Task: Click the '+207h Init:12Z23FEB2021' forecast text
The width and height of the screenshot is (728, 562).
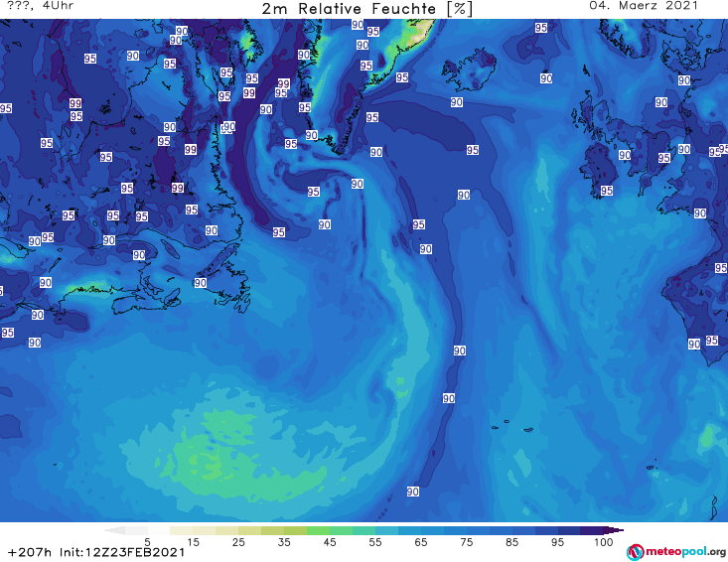Action: tap(96, 552)
